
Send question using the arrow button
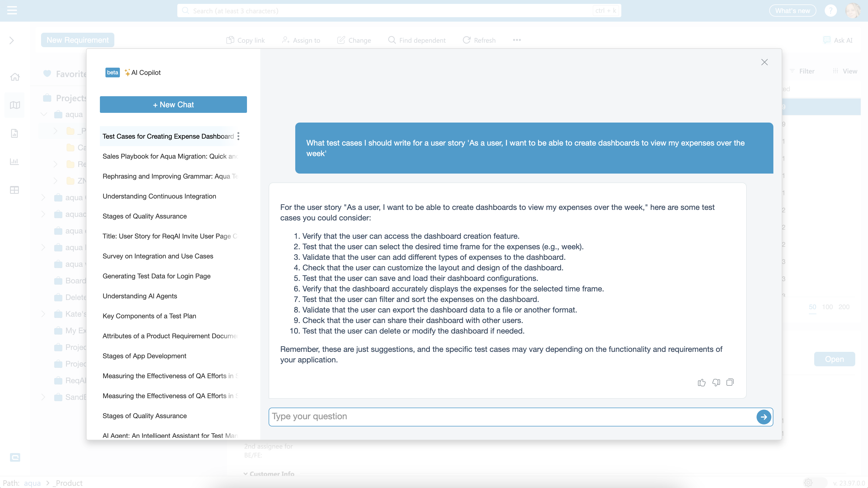[x=764, y=416]
